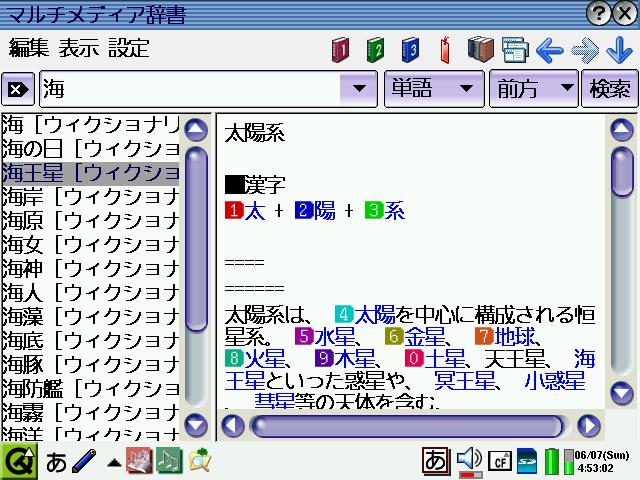Click the green battery indicator icon

coord(552,461)
